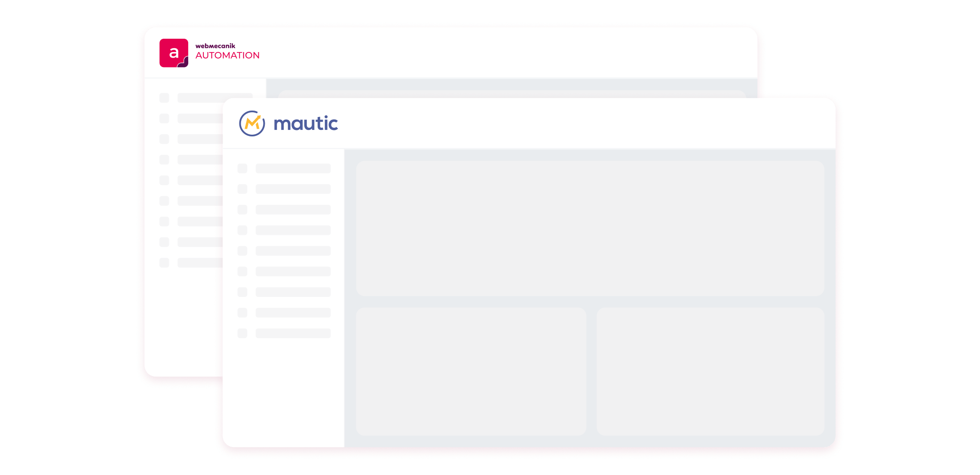Open fifth menu label bar in Mautic sidebar
The image size is (980, 475).
point(293,251)
